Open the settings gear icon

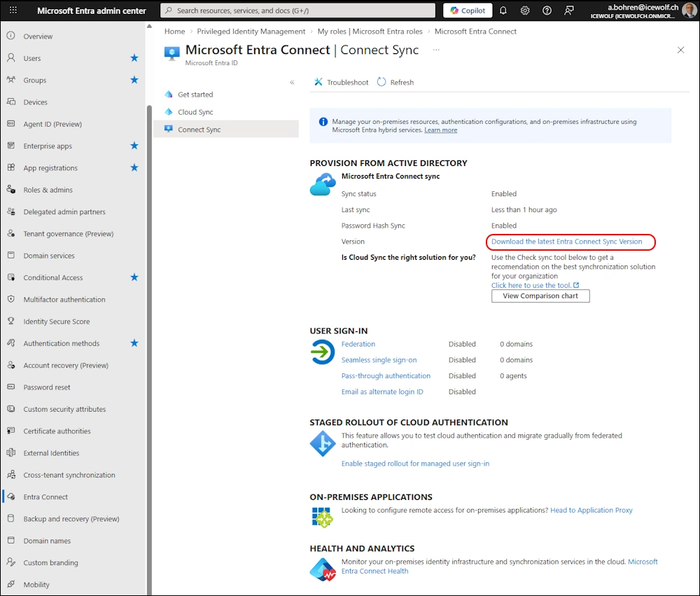525,11
